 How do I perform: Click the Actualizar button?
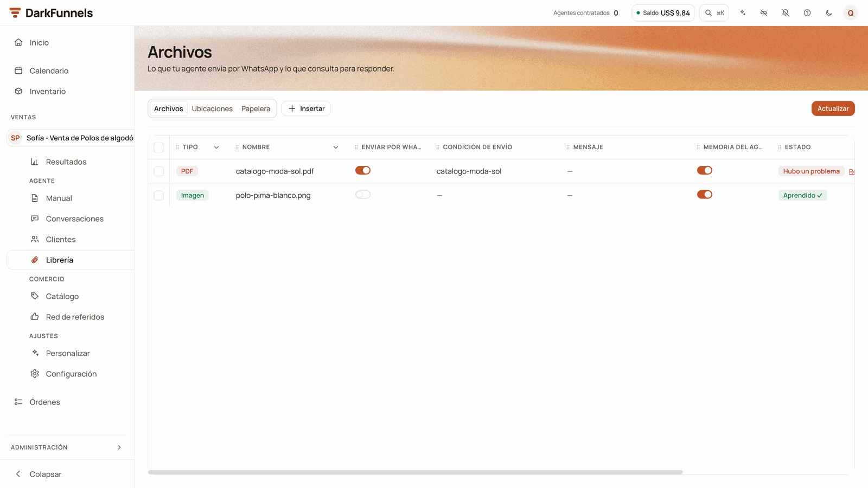833,108
